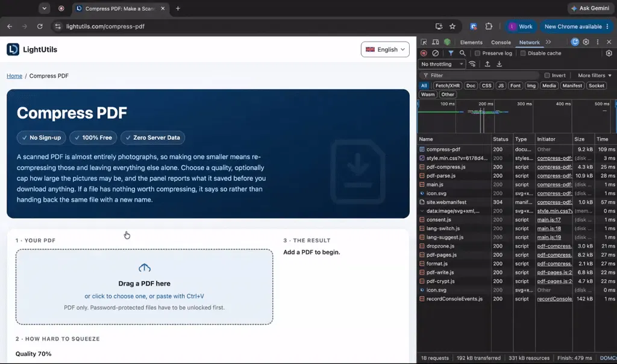Reload the page with the refresh icon
The width and height of the screenshot is (617, 364).
[40, 27]
